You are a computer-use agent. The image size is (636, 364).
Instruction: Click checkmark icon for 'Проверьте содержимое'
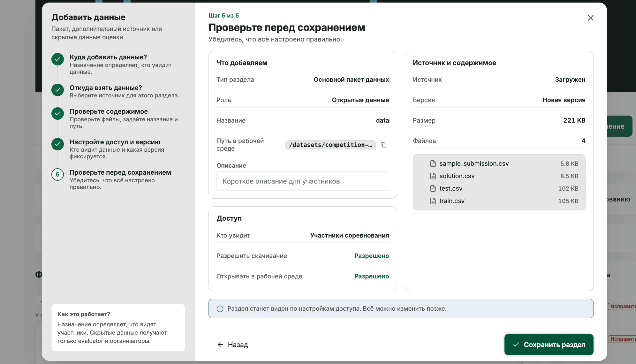click(57, 113)
